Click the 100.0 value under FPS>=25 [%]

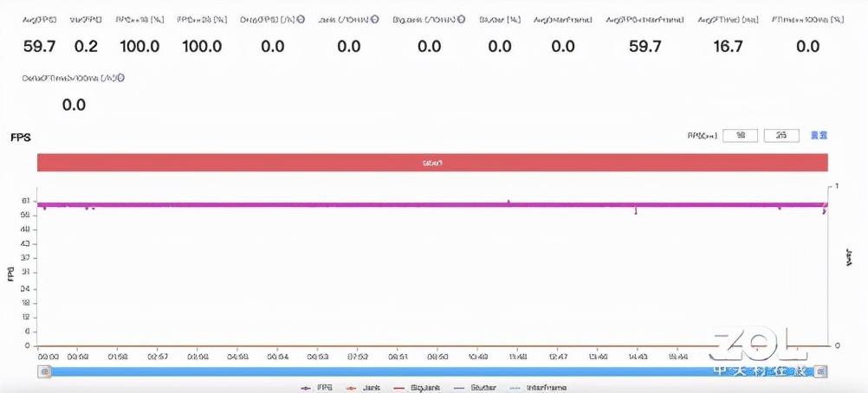(x=202, y=46)
